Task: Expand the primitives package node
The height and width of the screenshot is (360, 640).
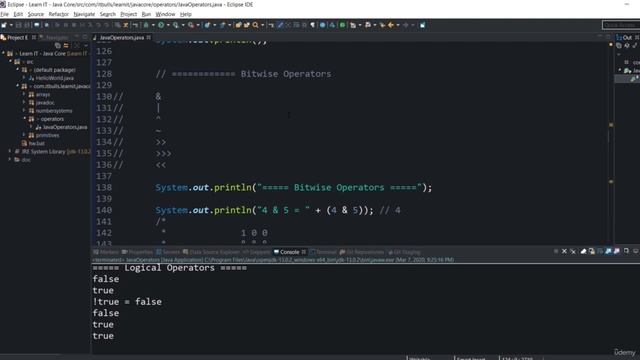Action: 24,135
